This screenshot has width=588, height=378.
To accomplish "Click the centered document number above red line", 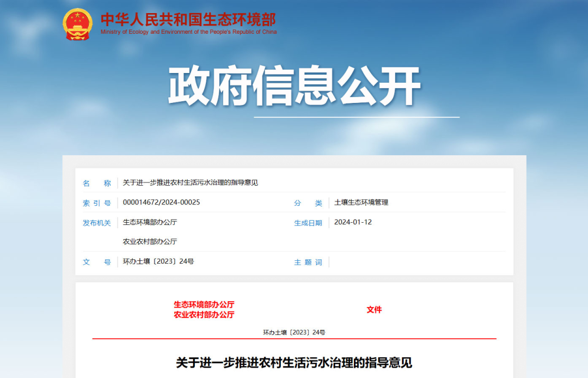I will pos(294,332).
